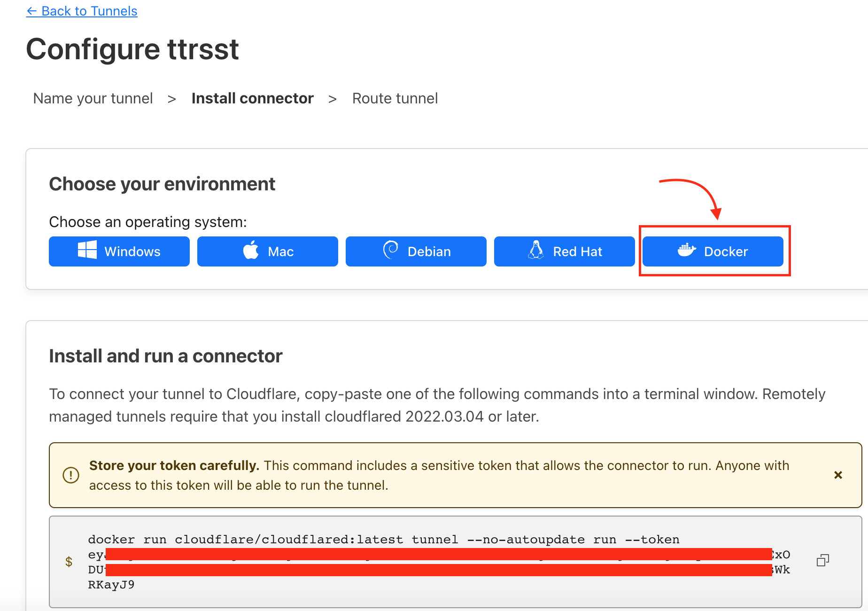
Task: Click the warning exclamation icon
Action: click(x=71, y=475)
